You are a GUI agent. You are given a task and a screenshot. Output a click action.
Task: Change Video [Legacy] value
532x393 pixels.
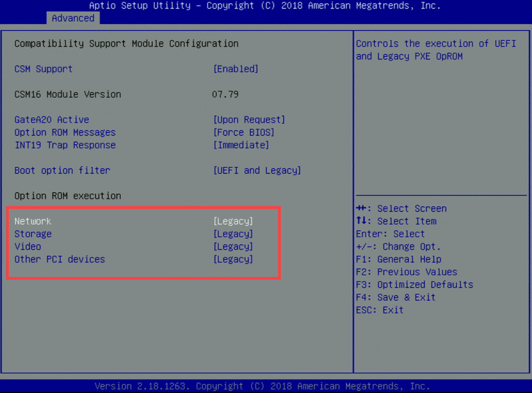[233, 246]
